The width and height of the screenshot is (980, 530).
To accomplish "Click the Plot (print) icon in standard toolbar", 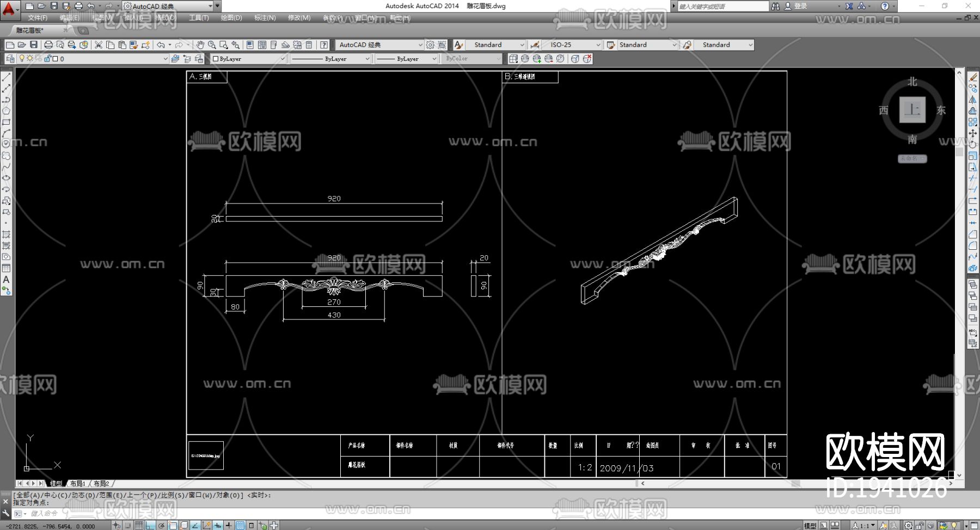I will coord(48,45).
